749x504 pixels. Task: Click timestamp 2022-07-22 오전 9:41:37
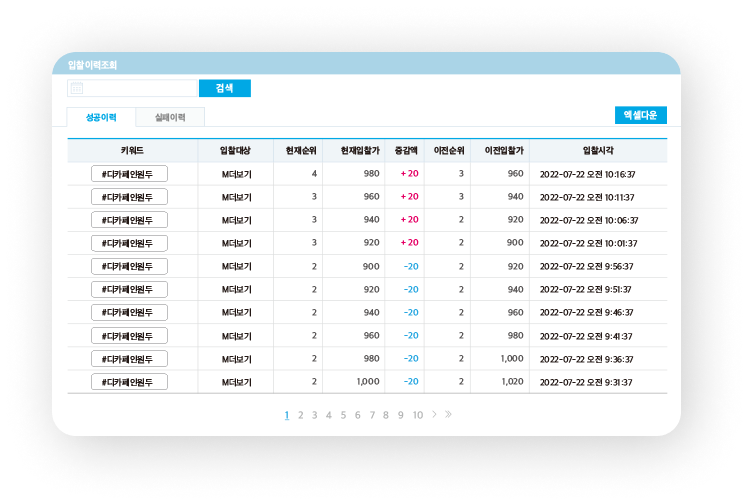(x=586, y=336)
